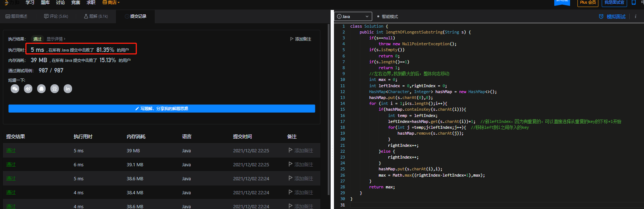Click the green 通过 status badge
This screenshot has height=209, width=644.
point(37,39)
